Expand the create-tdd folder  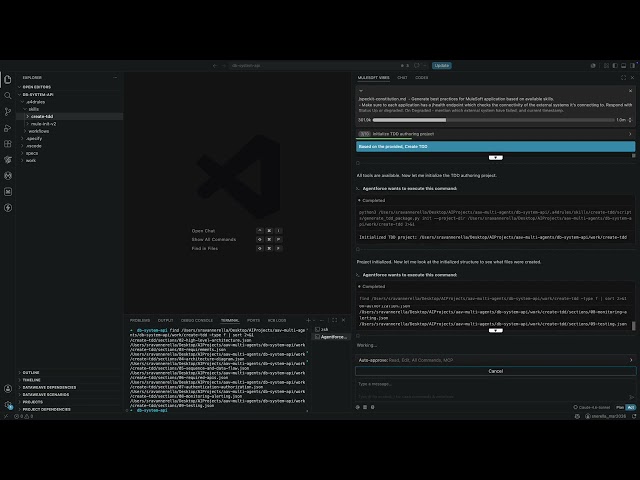coord(42,116)
